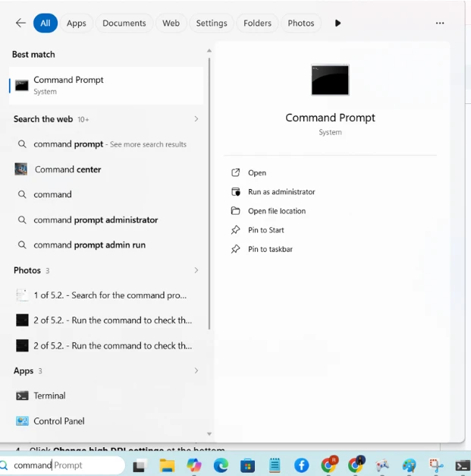Click the taskbar search box containing 'command'
The image size is (471, 476).
point(62,465)
